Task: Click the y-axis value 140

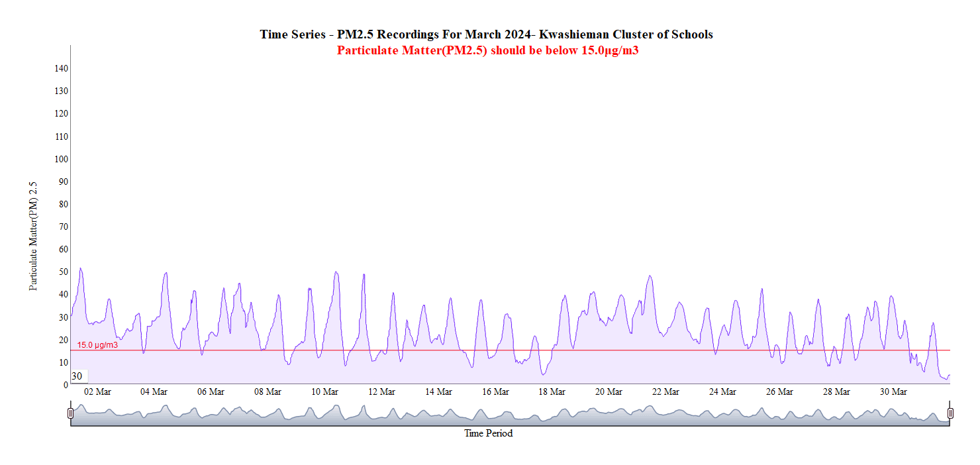Action: (x=62, y=69)
